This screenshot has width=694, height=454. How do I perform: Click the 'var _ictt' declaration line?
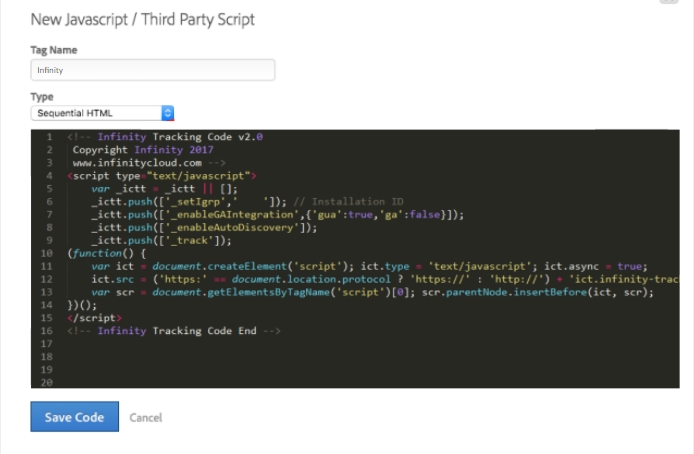[165, 189]
